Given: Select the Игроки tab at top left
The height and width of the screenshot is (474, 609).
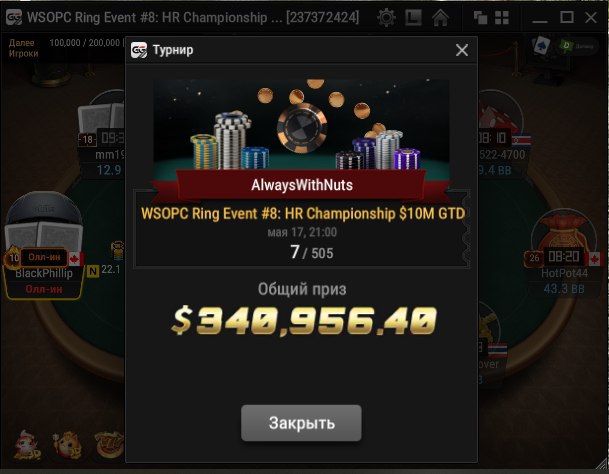Looking at the screenshot, I should [23, 53].
